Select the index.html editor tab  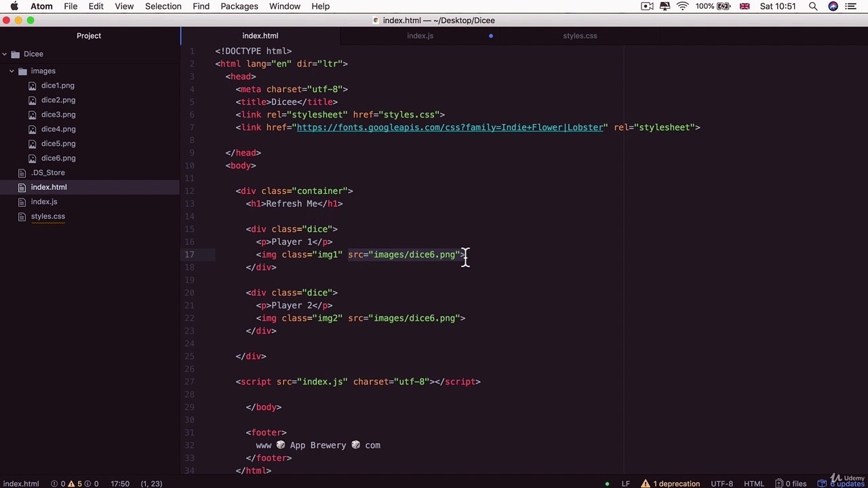260,36
